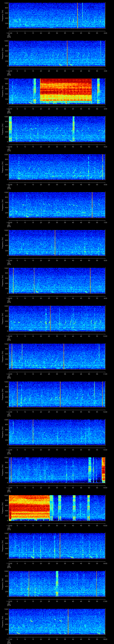114x644 pixels.
Task: Select the spectrogram panel starting at 1:15:00
Action: (x=57, y=546)
